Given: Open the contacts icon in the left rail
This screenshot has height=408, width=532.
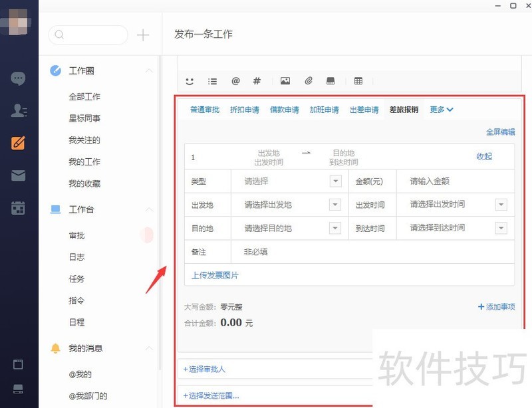Looking at the screenshot, I should coord(18,111).
